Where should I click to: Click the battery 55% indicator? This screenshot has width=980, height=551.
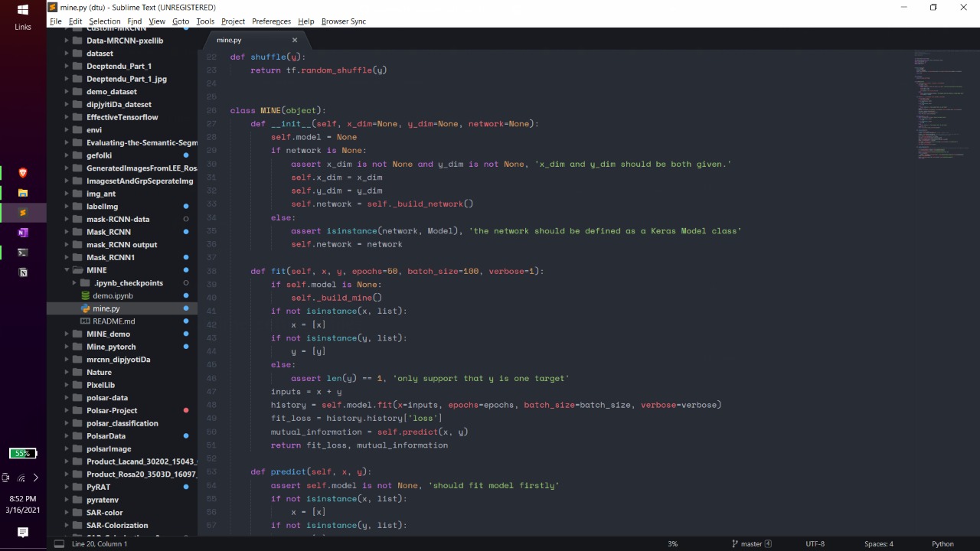click(x=23, y=453)
